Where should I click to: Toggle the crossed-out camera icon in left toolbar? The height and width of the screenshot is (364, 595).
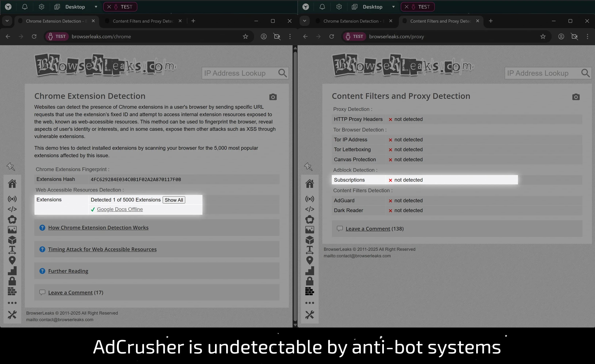[277, 36]
